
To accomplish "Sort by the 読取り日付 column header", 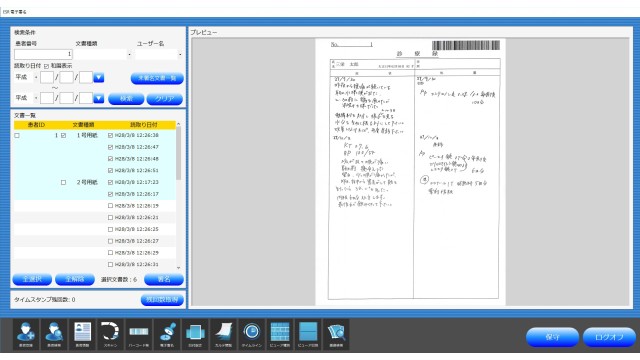I will 143,125.
